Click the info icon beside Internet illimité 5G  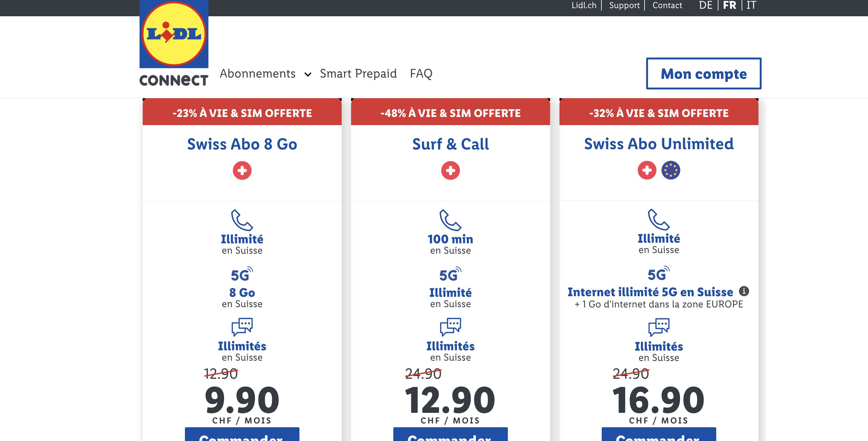(x=744, y=291)
